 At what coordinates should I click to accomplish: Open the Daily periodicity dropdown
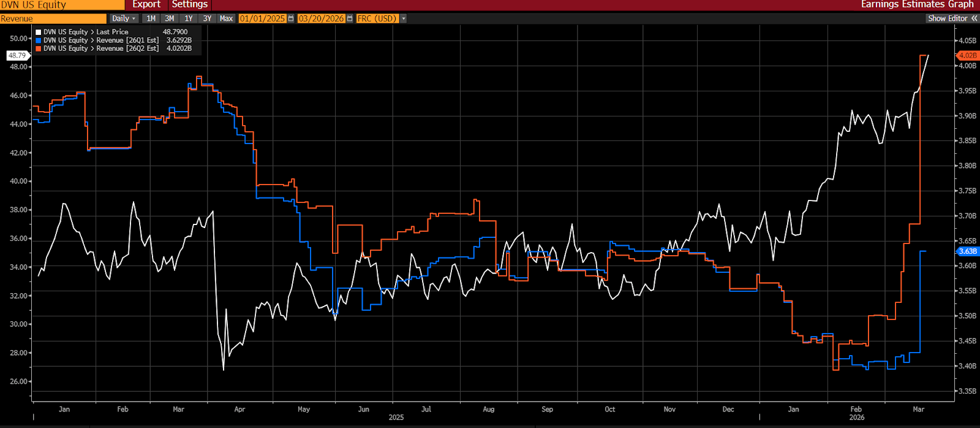124,18
